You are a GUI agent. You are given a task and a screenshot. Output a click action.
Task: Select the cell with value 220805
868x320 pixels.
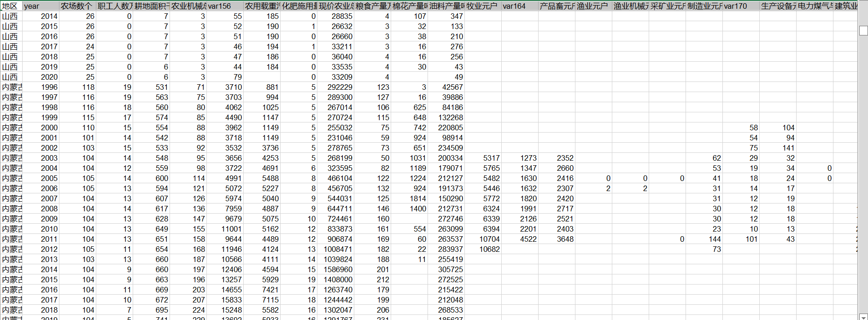tap(446, 128)
